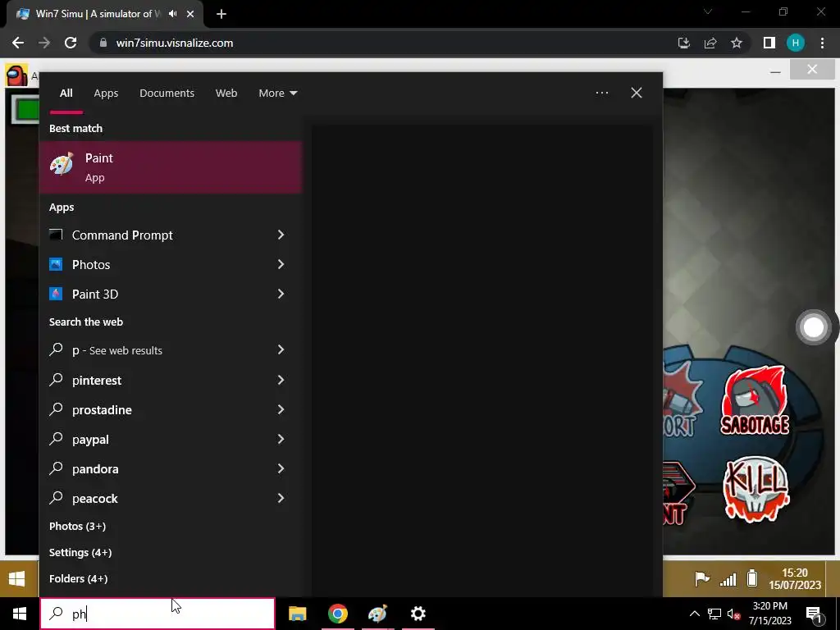Click the muted volume tray icon

[x=734, y=614]
